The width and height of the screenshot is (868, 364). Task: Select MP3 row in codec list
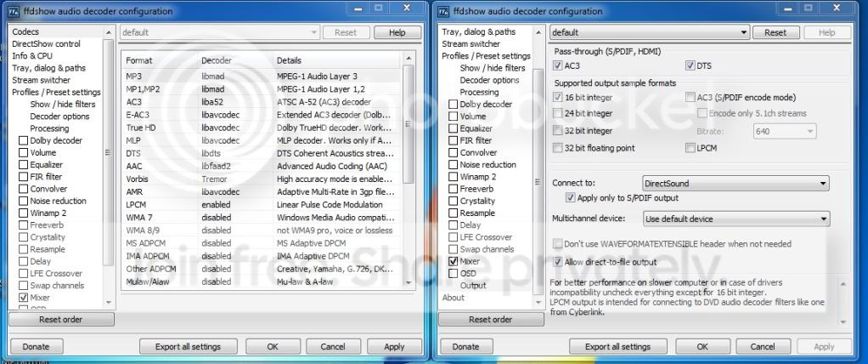tap(262, 77)
